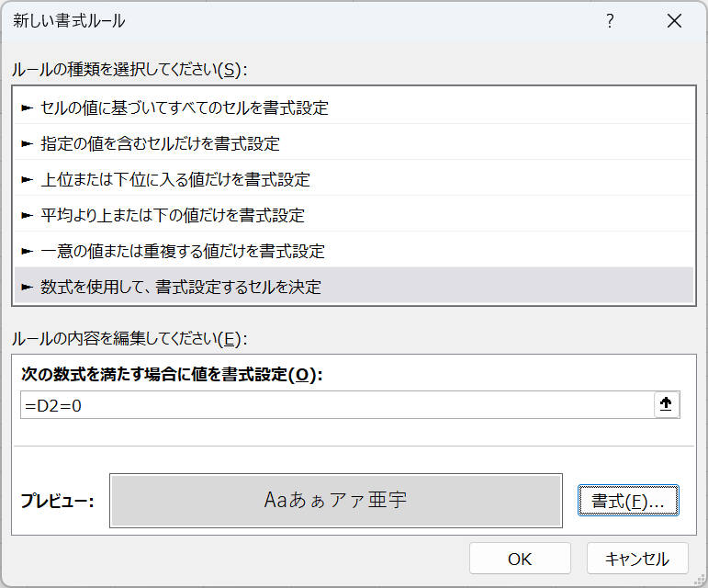Viewport: 708px width, 588px height.
Task: Click the dialog resize grip icon
Action: click(x=701, y=580)
